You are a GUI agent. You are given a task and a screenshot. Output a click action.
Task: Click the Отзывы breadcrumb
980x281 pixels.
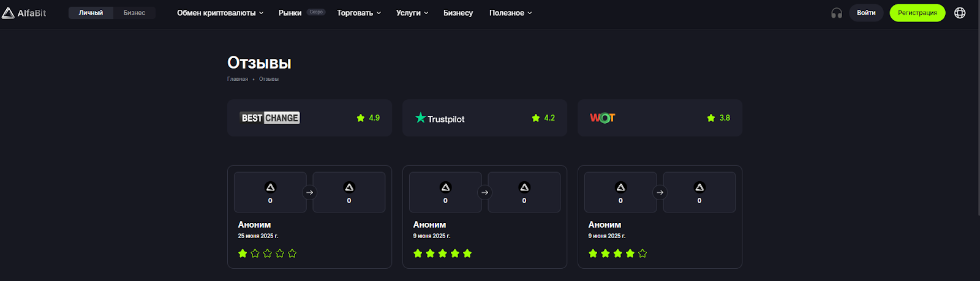pyautogui.click(x=269, y=79)
